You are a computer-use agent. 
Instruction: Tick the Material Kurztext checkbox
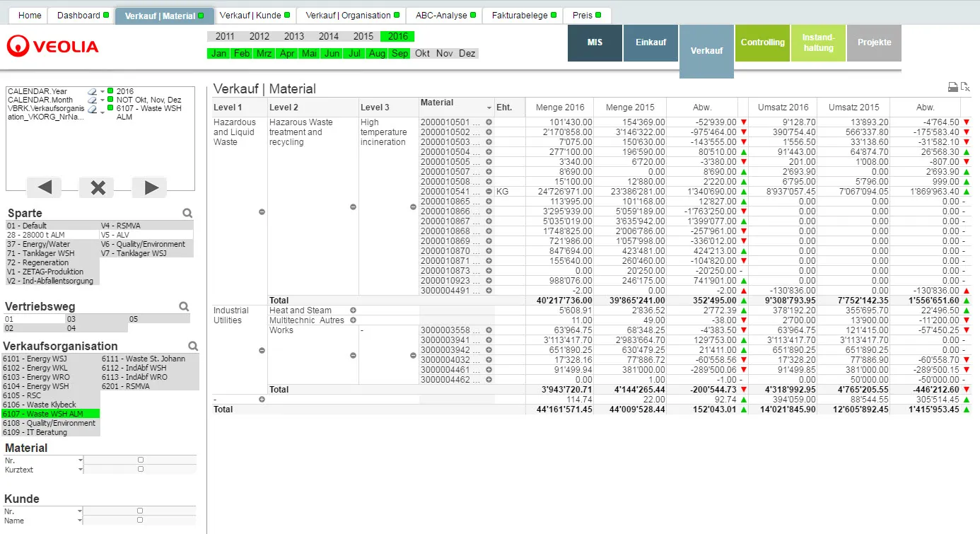(140, 469)
